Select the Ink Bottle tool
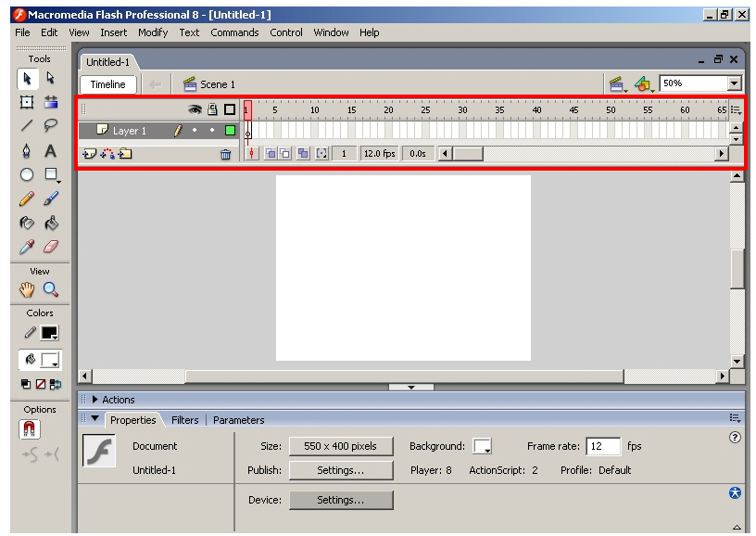The width and height of the screenshot is (756, 536). 27,223
